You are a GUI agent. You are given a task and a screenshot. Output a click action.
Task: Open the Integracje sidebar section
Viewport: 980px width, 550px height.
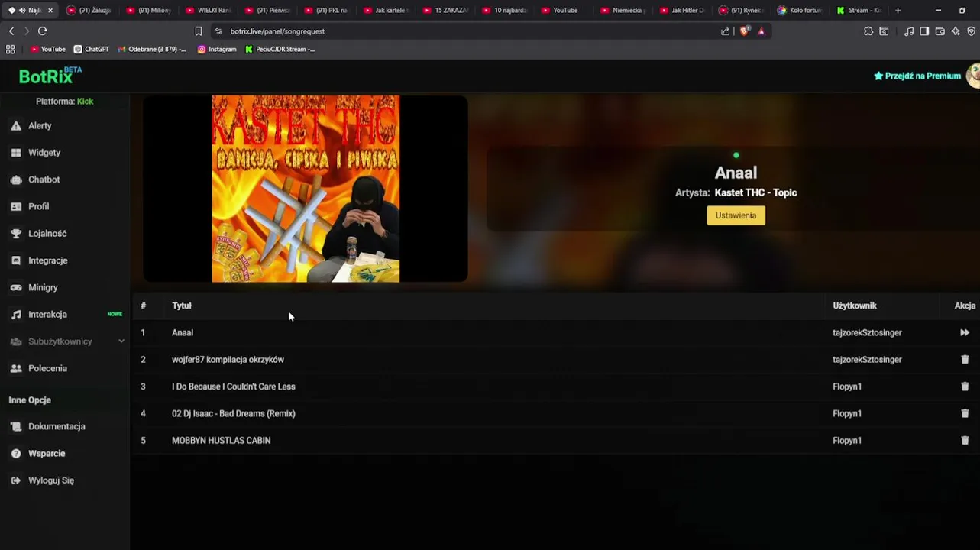[x=47, y=260]
